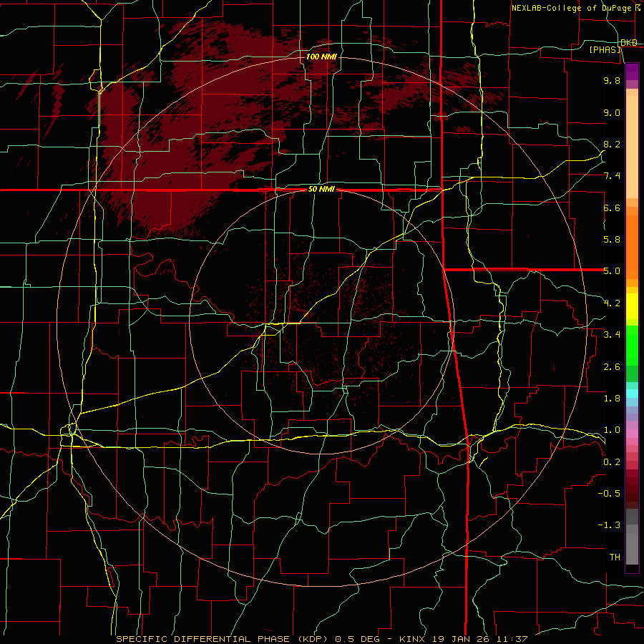Click the 5.0 scale value label
This screenshot has height=644, width=644.
pos(612,271)
